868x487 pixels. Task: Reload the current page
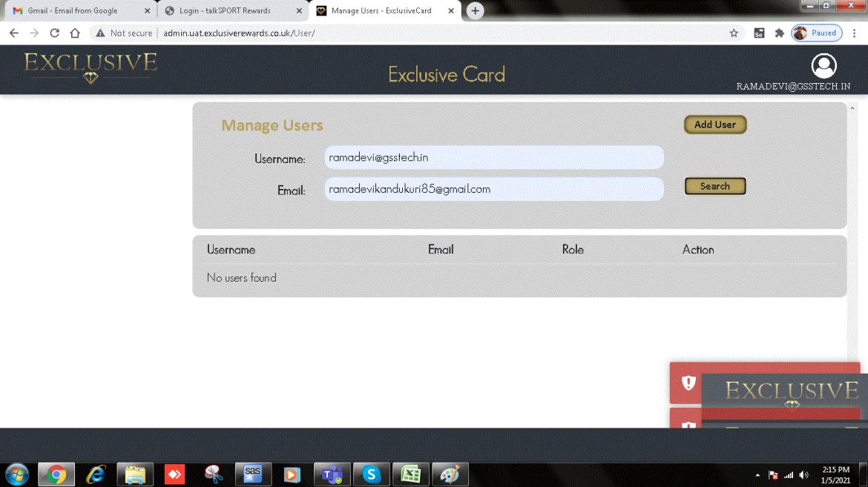[54, 33]
